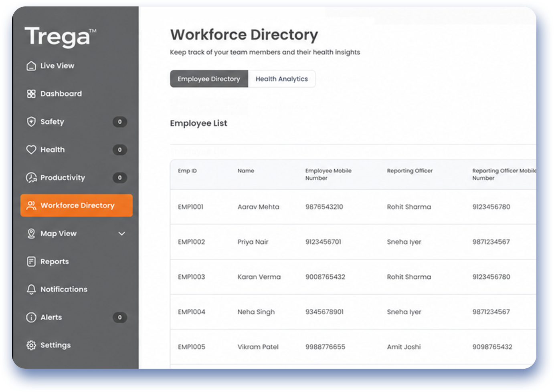Click mobile number 9876543210
This screenshot has width=554, height=392.
click(324, 207)
